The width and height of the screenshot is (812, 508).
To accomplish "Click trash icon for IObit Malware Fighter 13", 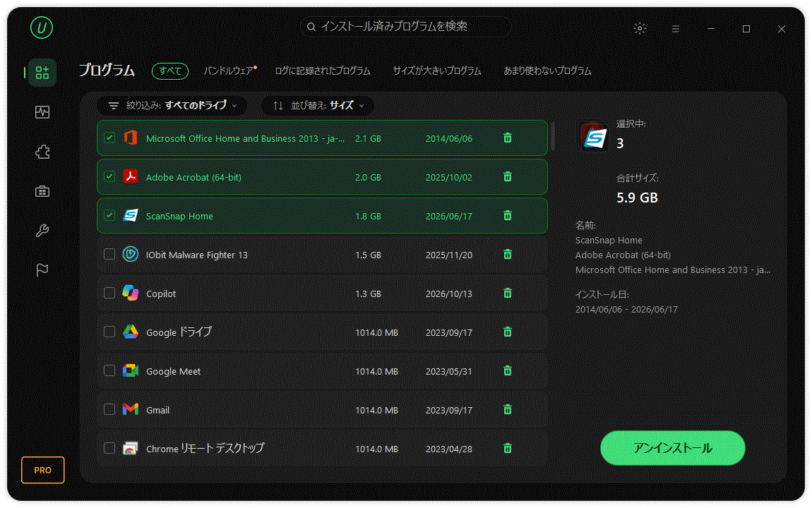I will pyautogui.click(x=508, y=255).
